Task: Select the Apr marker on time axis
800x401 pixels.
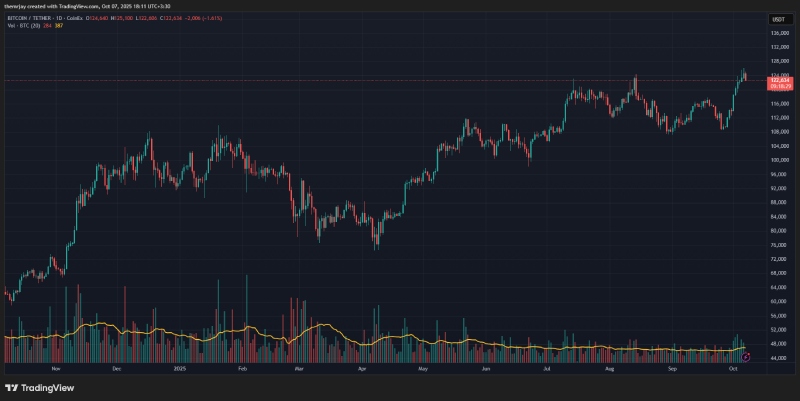Action: (x=361, y=369)
